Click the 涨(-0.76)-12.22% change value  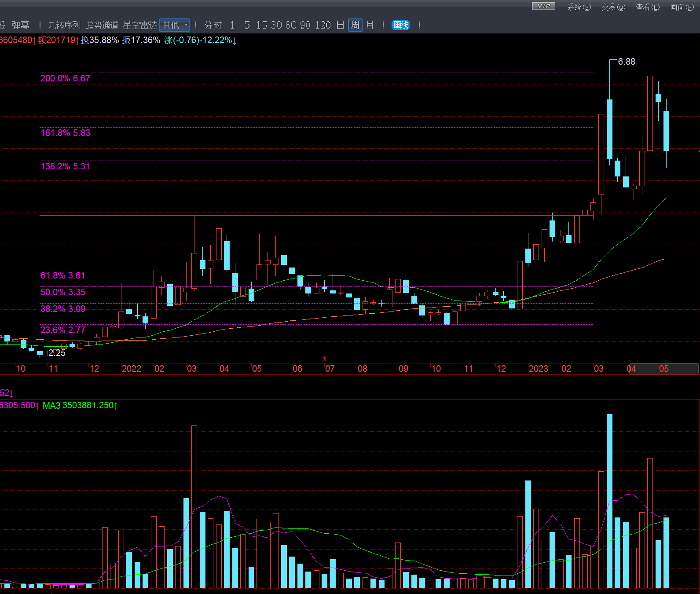click(x=201, y=40)
